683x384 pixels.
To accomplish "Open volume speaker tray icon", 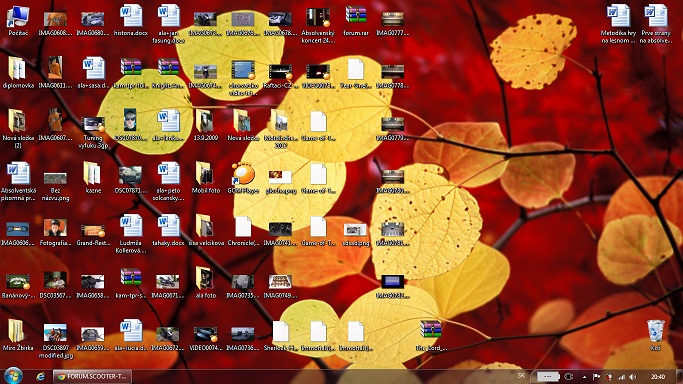I will pyautogui.click(x=633, y=377).
